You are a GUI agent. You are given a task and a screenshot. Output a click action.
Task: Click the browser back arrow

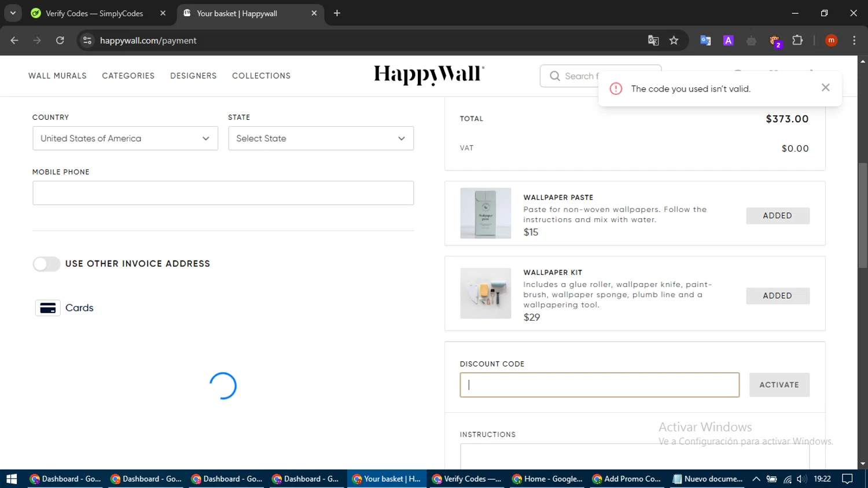pos(14,41)
